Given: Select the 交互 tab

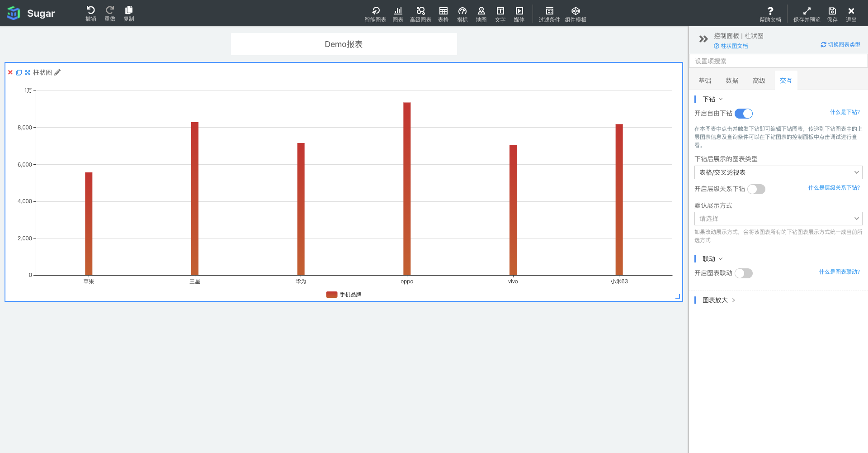Looking at the screenshot, I should [786, 81].
